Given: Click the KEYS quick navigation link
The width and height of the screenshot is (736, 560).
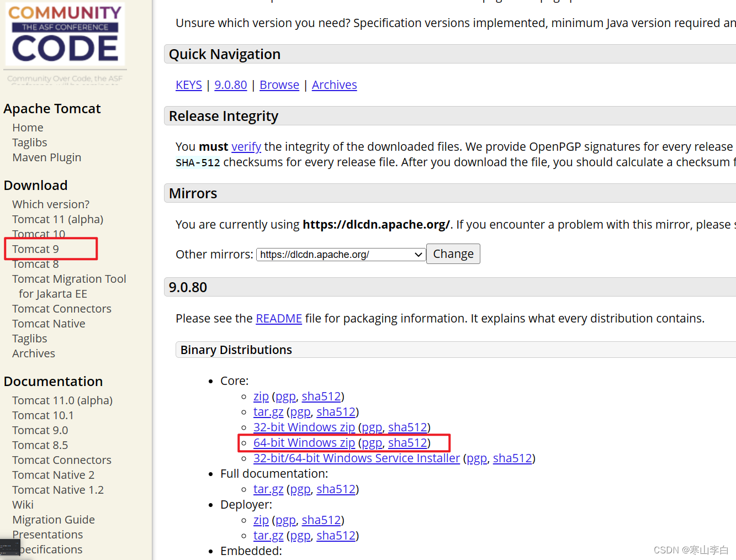Looking at the screenshot, I should (x=189, y=85).
